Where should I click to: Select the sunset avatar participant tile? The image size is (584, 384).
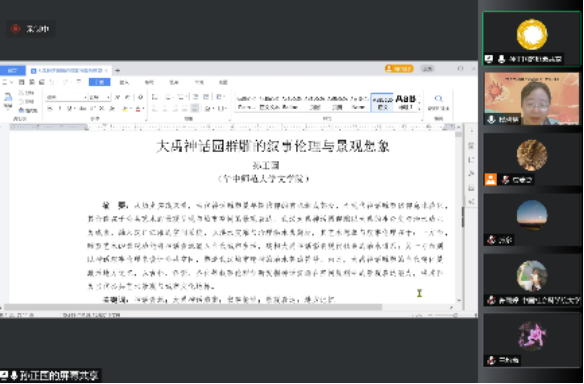pos(531,220)
